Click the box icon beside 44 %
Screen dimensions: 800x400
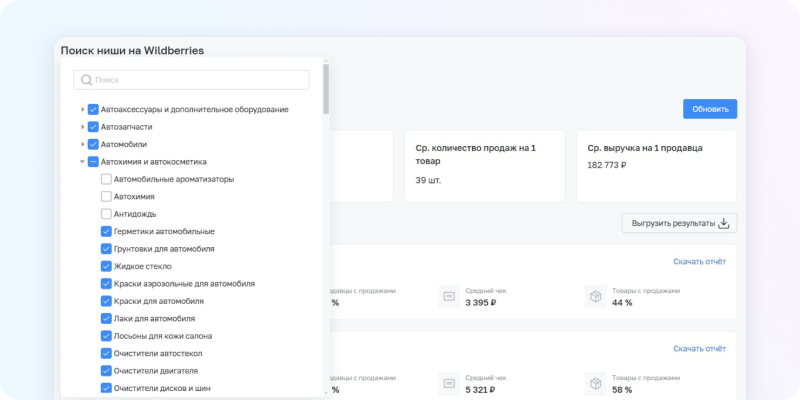tap(595, 297)
